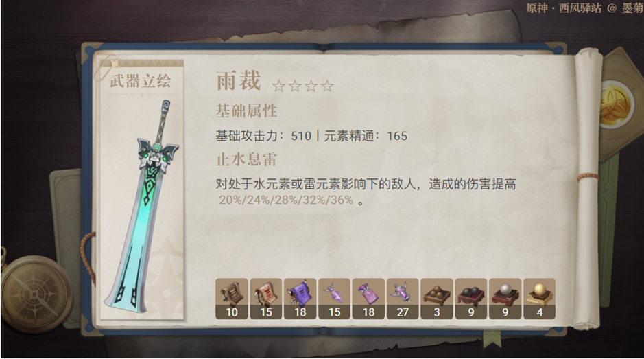Select the red-marked scroll material showing 15

point(266,299)
